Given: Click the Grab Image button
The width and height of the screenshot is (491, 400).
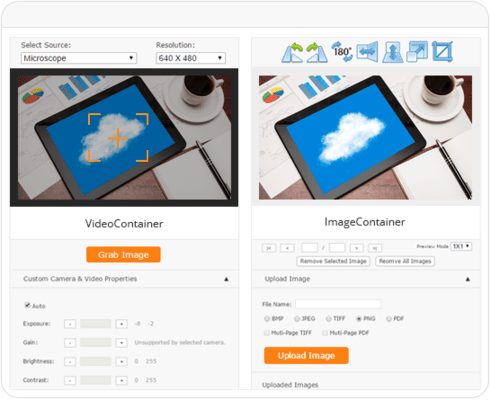Looking at the screenshot, I should pyautogui.click(x=123, y=255).
